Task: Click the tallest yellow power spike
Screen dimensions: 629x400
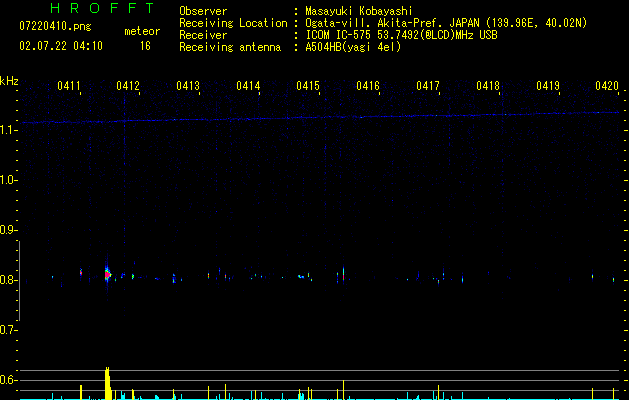Action: pos(107,383)
